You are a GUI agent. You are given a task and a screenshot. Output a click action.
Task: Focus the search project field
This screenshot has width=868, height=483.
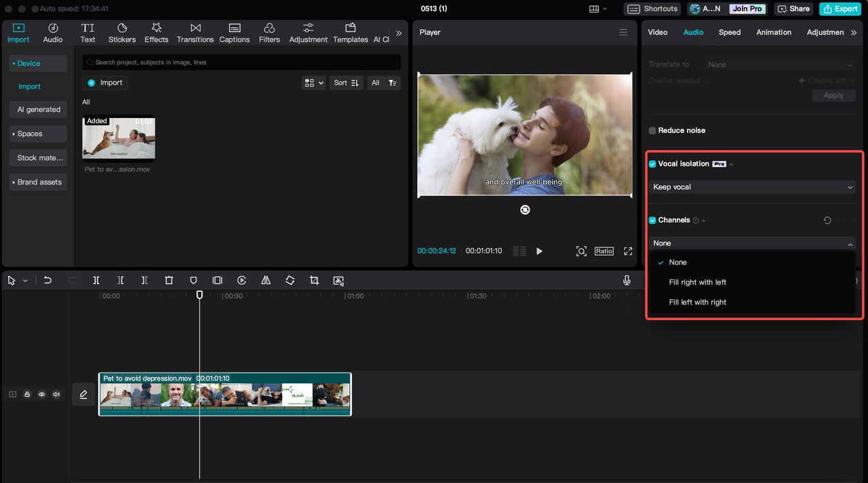coord(241,62)
